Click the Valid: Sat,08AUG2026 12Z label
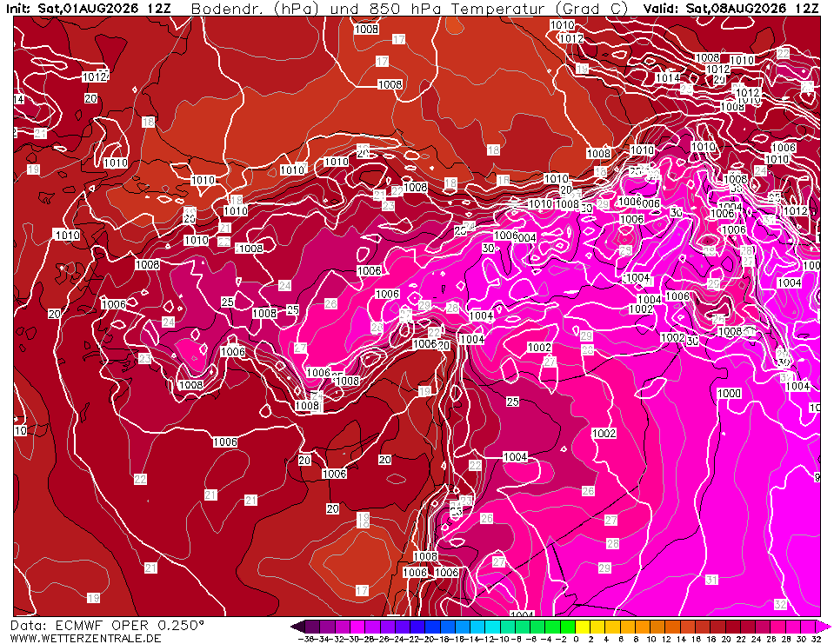Image resolution: width=834 pixels, height=644 pixels. click(x=731, y=9)
